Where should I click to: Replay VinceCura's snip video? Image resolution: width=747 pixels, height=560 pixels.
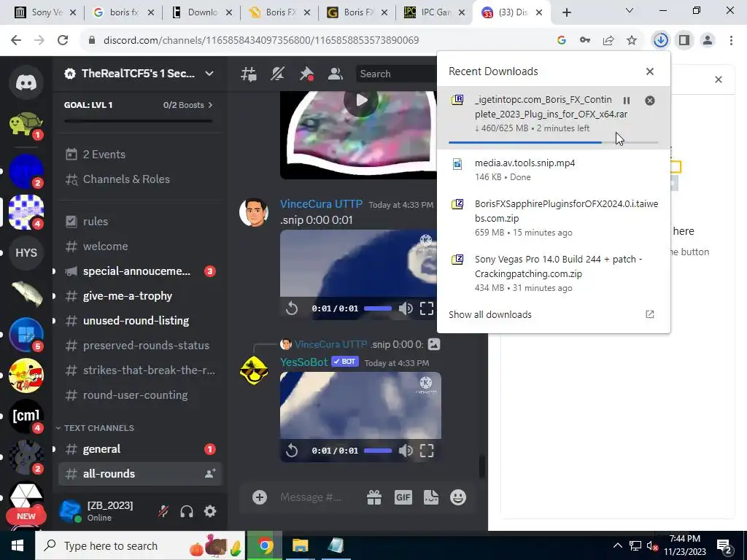coord(292,308)
